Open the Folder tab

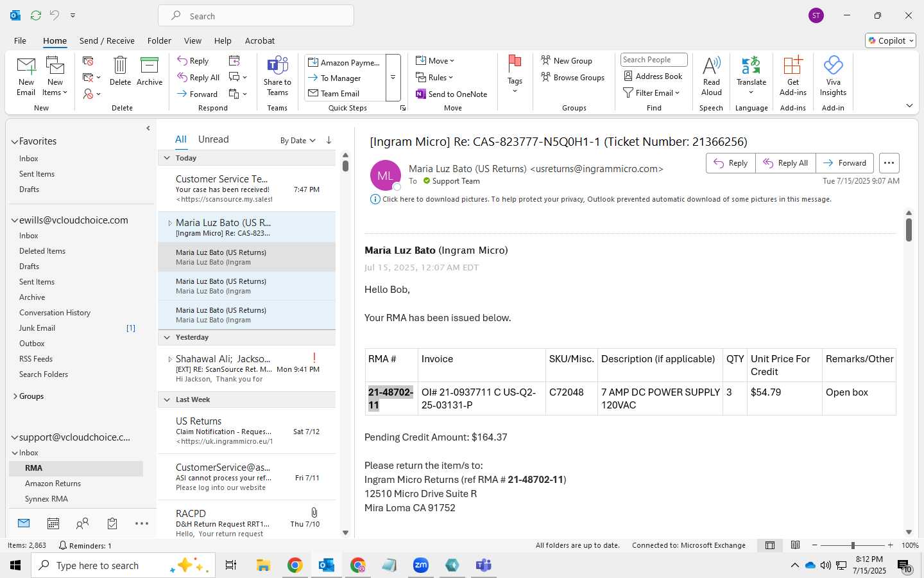(159, 40)
